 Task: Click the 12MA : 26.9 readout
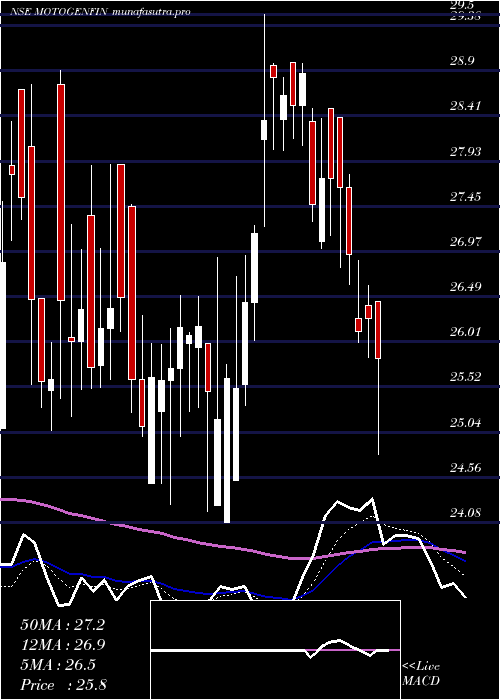pos(62,645)
